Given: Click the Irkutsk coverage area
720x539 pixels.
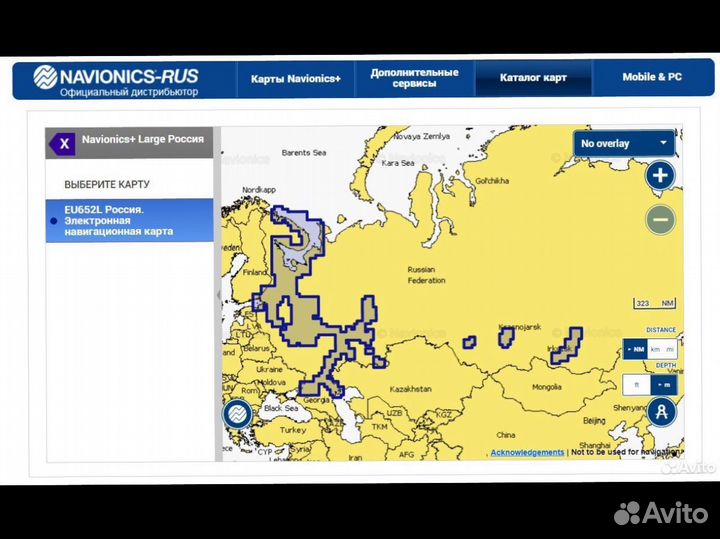Looking at the screenshot, I should (568, 346).
